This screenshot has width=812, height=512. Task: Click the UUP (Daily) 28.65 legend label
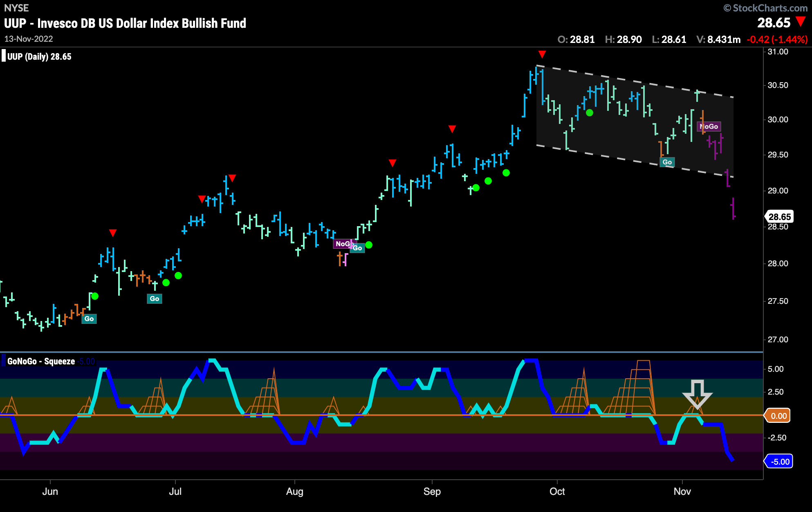tap(39, 56)
